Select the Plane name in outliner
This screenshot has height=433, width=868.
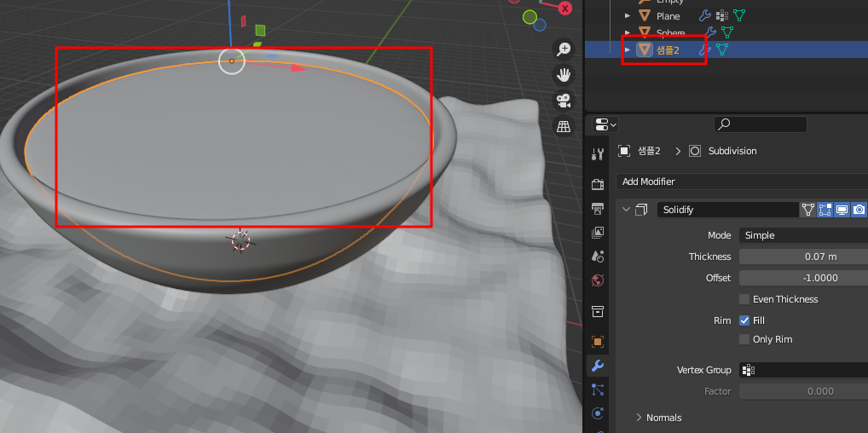668,16
